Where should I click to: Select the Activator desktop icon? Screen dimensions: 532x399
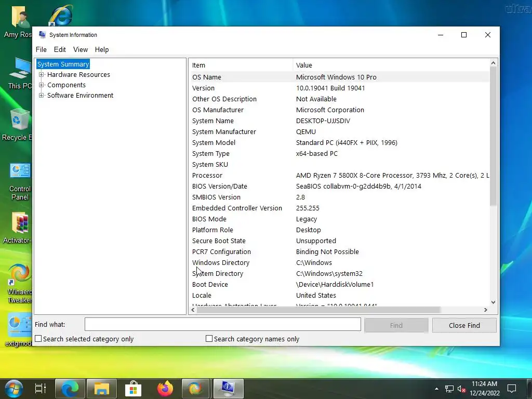click(x=17, y=228)
